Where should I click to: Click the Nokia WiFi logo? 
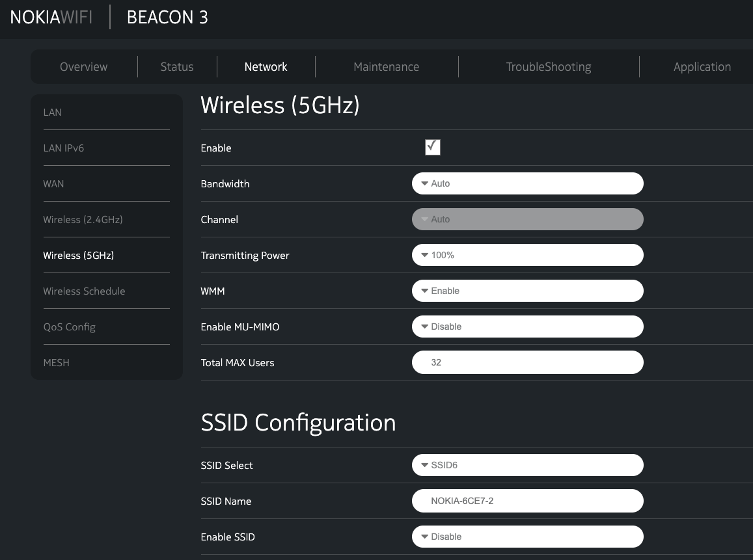[51, 18]
